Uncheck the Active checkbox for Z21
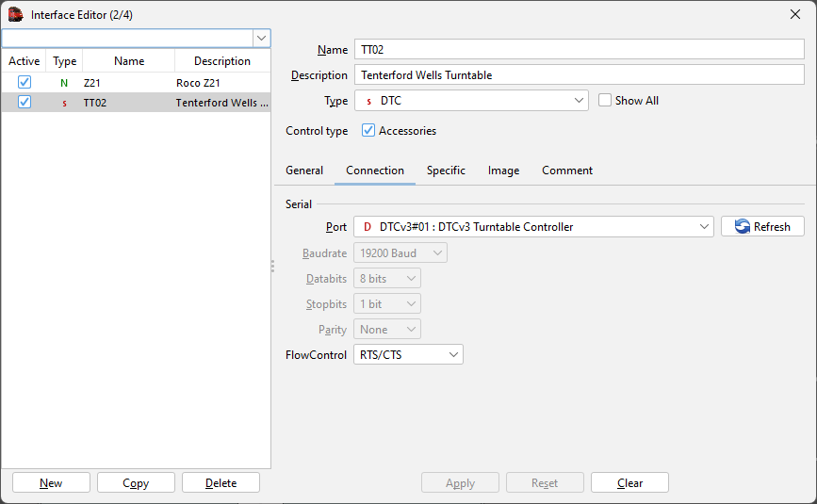This screenshot has height=504, width=817. 25,83
